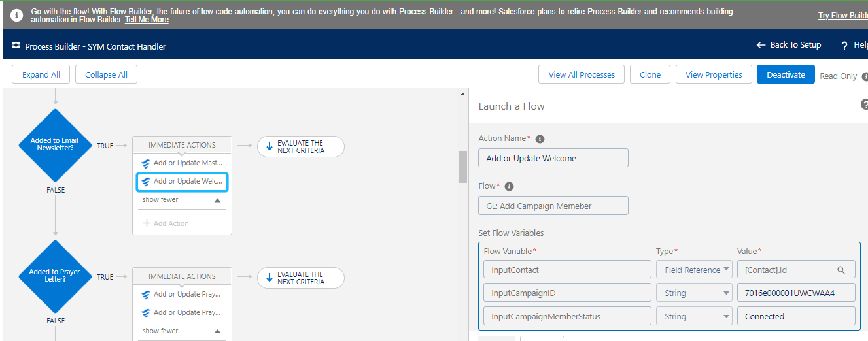Click the back arrow next to Back To Setup
This screenshot has height=341, width=868.
point(761,45)
